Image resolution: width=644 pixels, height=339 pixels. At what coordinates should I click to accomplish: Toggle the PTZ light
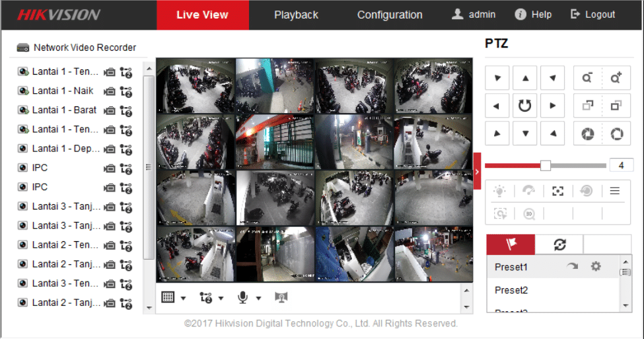click(499, 191)
